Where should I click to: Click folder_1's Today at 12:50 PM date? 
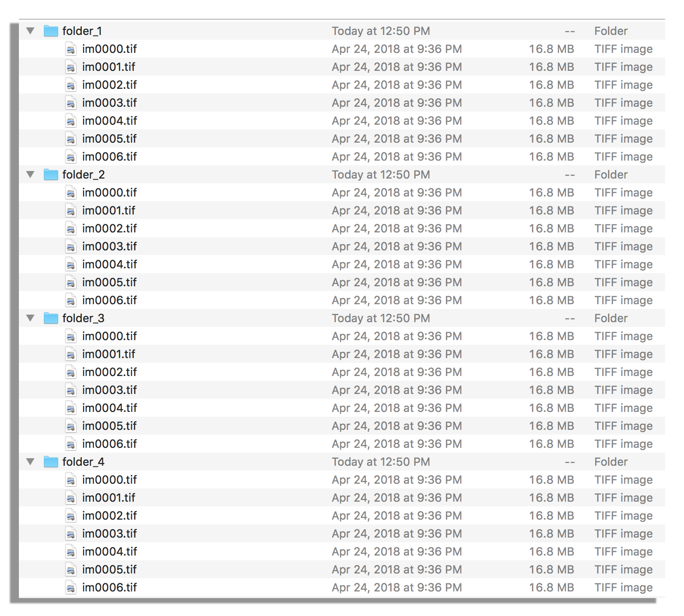[381, 31]
